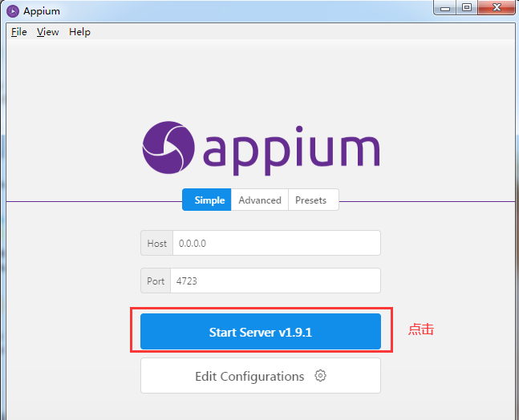This screenshot has height=420, width=519.
Task: Maximize the Appium window
Action: pyautogui.click(x=467, y=7)
